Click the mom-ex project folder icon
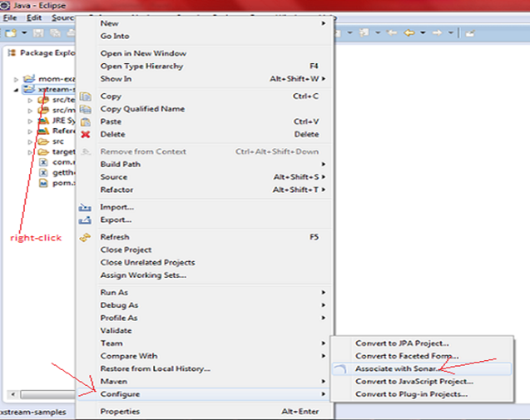This screenshot has height=420, width=530. click(29, 79)
